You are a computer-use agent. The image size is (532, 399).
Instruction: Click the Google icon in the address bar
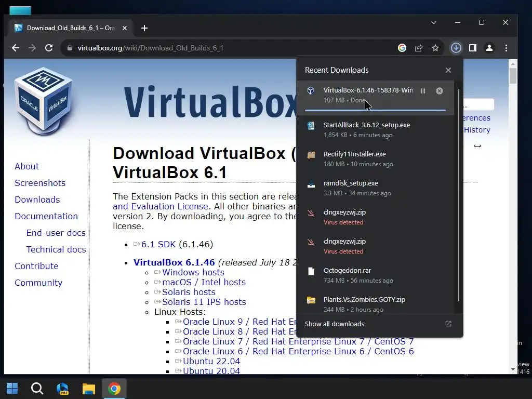(x=402, y=48)
